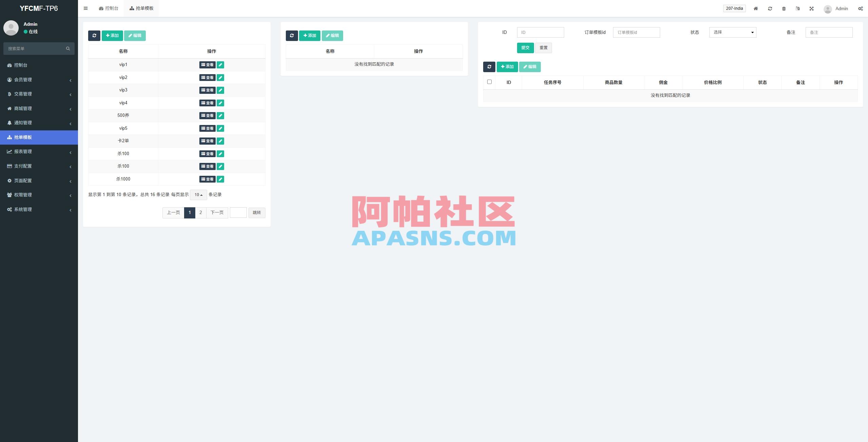Click the edit pencil icon next to vip3
Image resolution: width=868 pixels, height=442 pixels.
tap(220, 90)
